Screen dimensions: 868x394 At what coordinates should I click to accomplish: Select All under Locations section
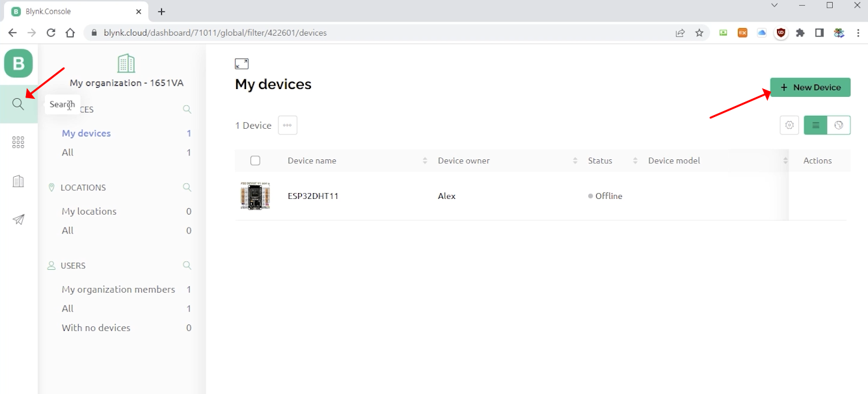point(68,230)
